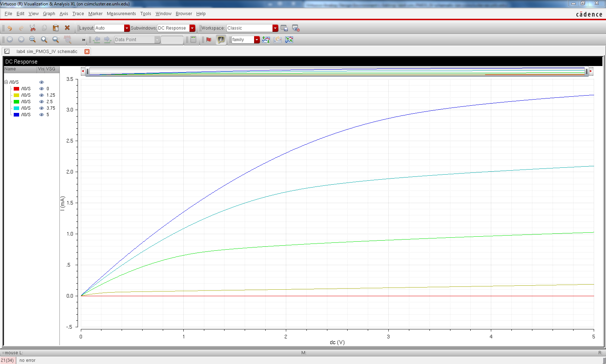Click the VSG column header
The image size is (606, 364).
52,69
